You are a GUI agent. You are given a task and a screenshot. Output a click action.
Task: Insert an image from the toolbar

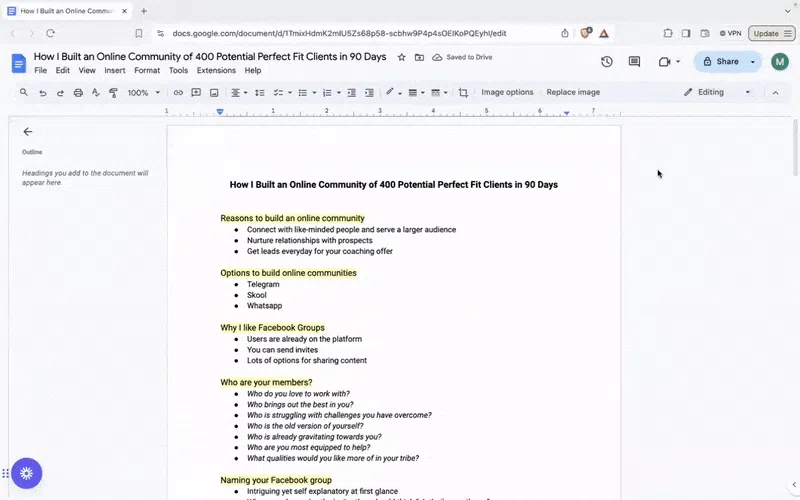(x=214, y=93)
